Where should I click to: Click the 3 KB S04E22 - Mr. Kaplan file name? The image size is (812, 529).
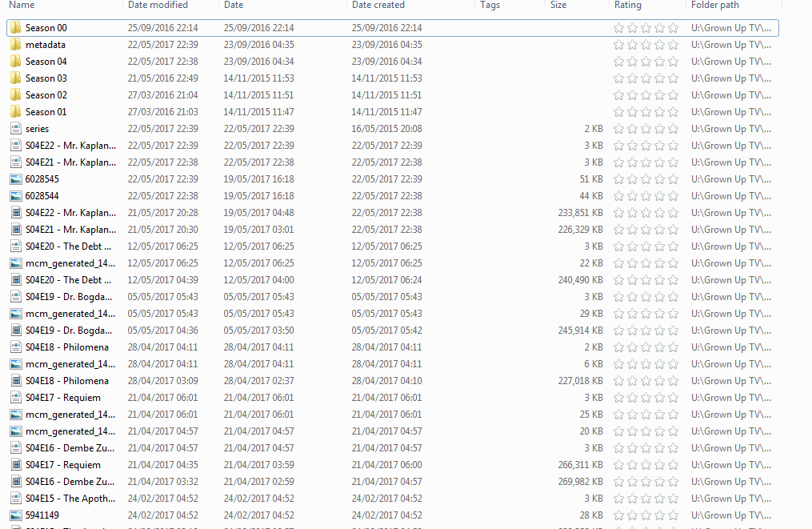pos(70,146)
